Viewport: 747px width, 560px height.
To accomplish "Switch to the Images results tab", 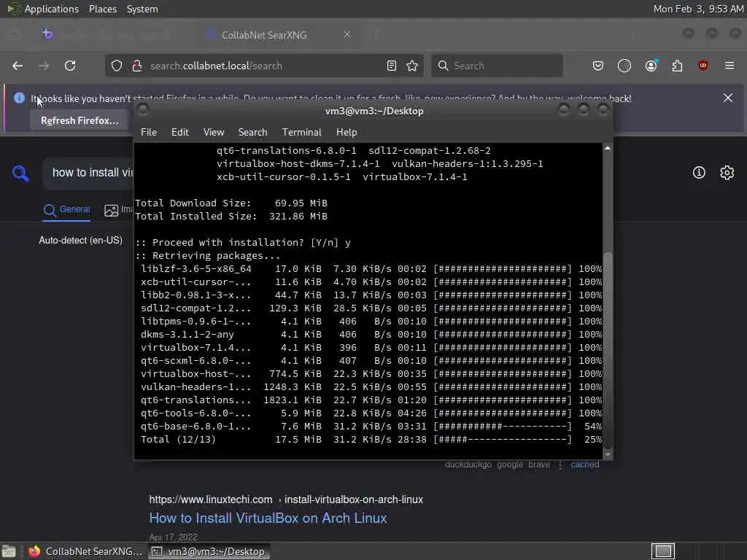I will (x=119, y=209).
